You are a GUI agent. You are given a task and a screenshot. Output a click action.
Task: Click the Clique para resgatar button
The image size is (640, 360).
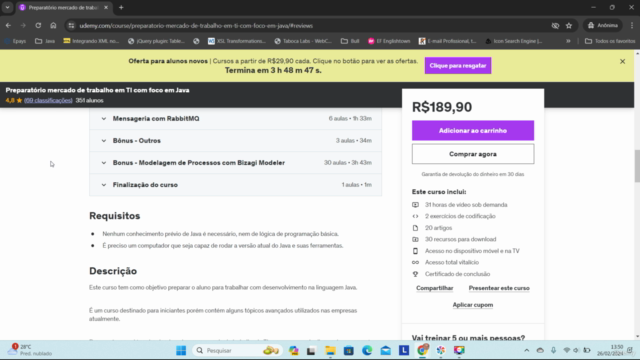[458, 65]
